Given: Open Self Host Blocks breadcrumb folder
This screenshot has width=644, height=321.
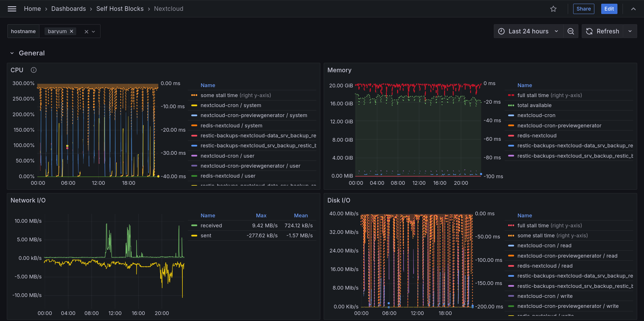Looking at the screenshot, I should coord(120,9).
